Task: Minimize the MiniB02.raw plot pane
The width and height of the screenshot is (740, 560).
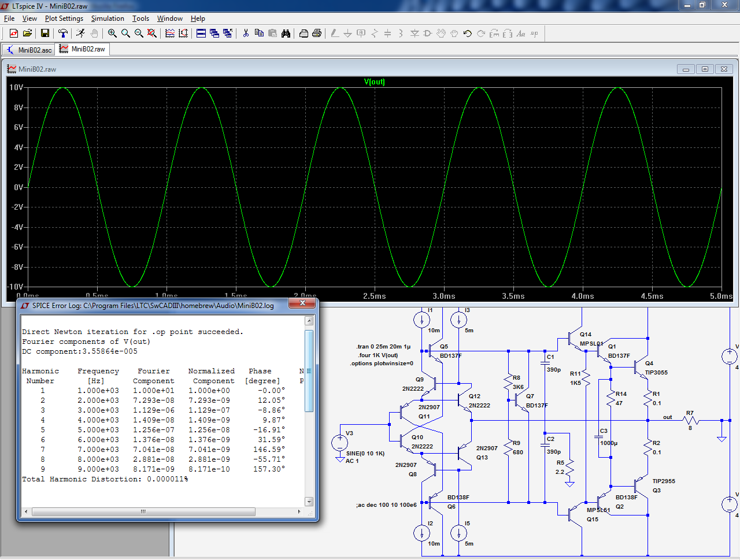Action: coord(686,69)
